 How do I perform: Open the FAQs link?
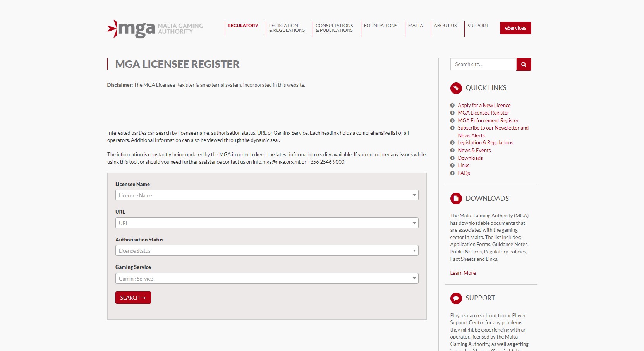(464, 173)
